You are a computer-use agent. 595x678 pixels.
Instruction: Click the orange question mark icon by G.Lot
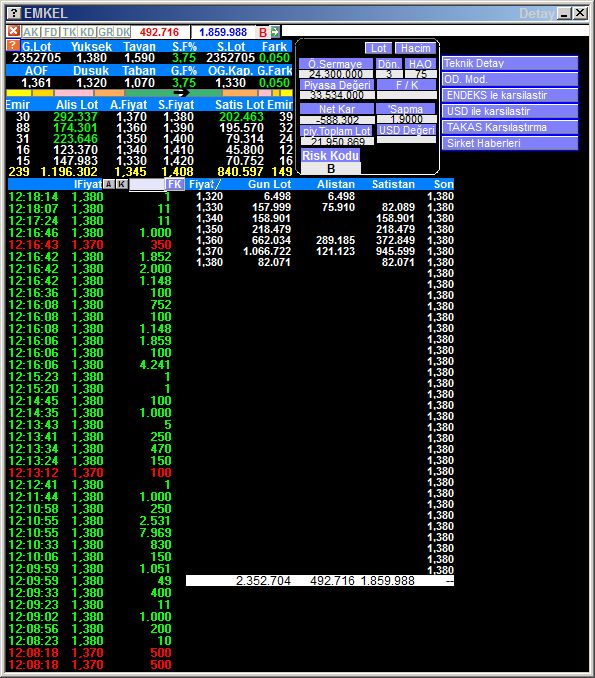(x=13, y=45)
